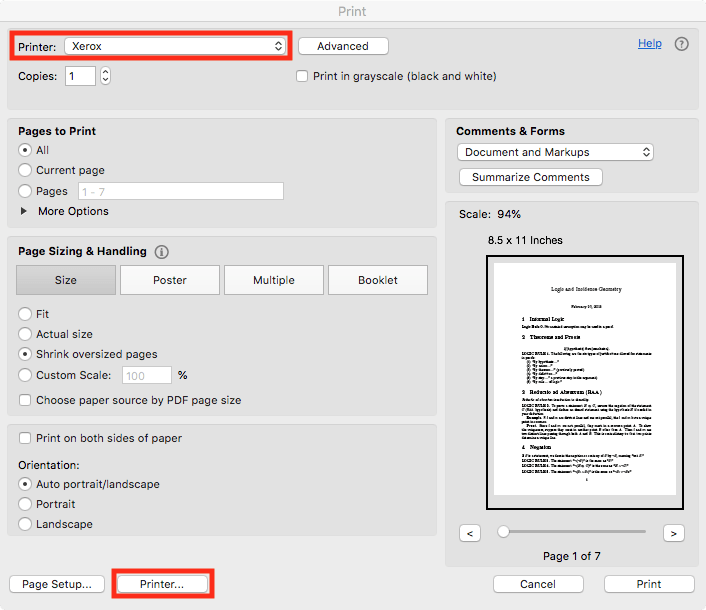
Task: Select the Pages range radio button
Action: coord(25,191)
